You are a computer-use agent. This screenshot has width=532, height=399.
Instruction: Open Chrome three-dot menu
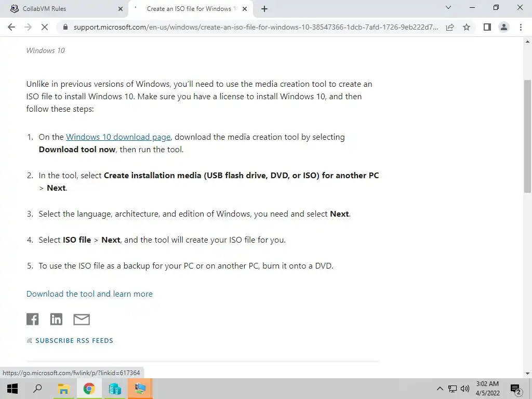coord(521,27)
